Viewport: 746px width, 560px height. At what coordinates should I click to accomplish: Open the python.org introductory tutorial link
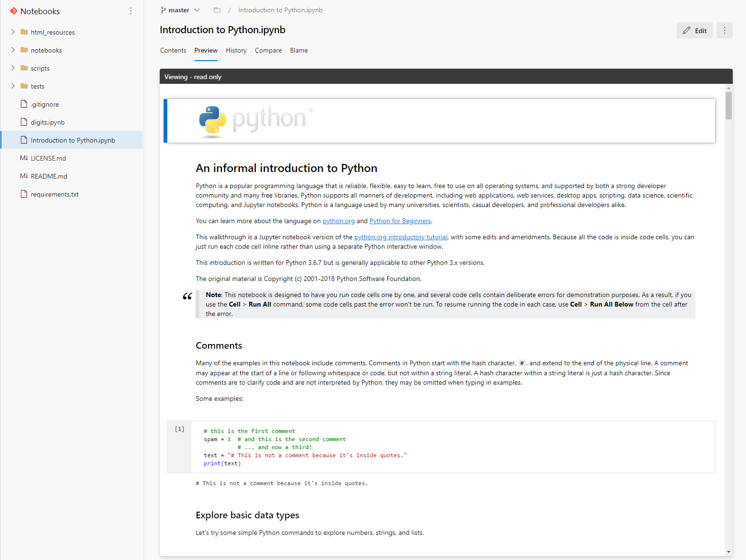400,237
